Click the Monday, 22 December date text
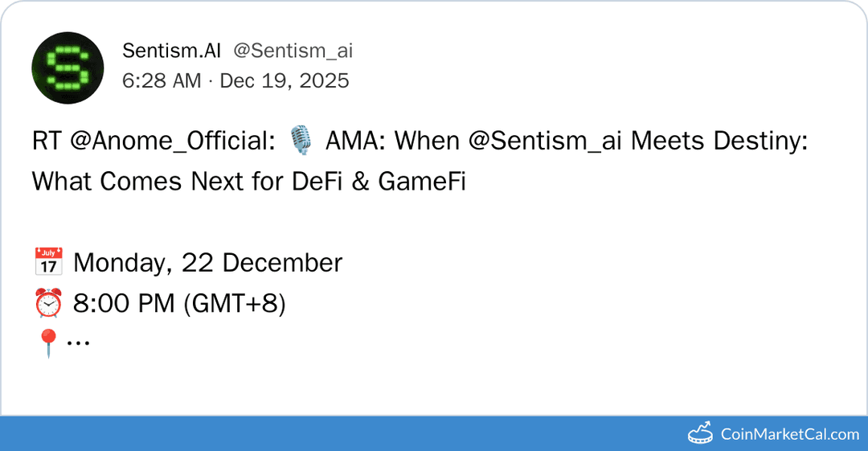 [x=207, y=263]
